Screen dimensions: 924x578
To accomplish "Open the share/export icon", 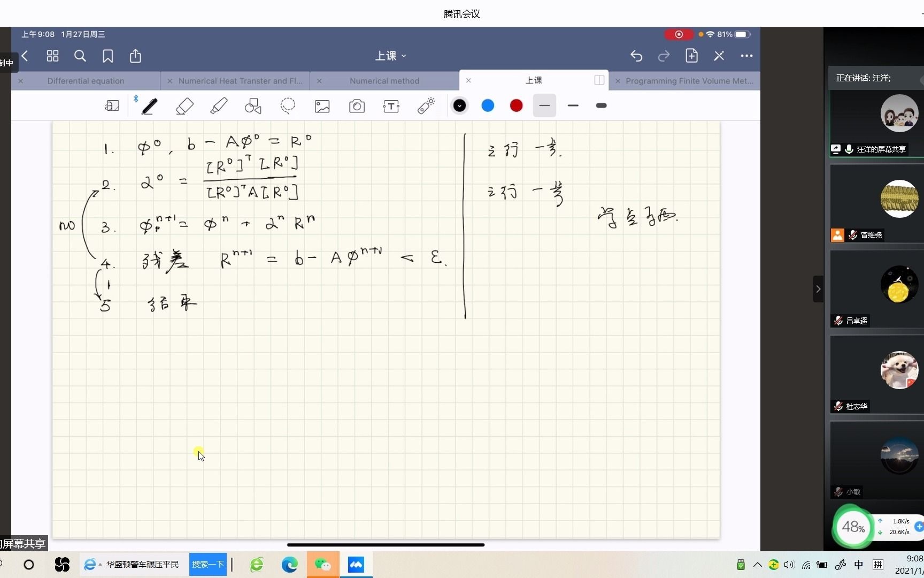I will pos(135,56).
